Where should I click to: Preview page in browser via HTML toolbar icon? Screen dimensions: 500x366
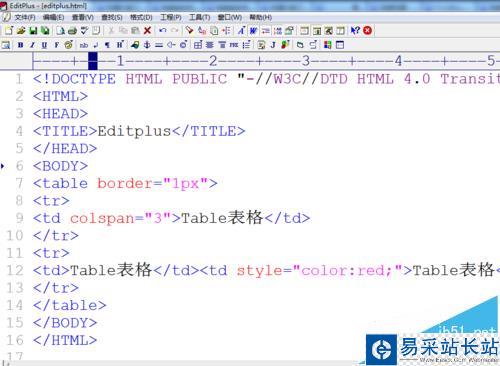pyautogui.click(x=6, y=45)
